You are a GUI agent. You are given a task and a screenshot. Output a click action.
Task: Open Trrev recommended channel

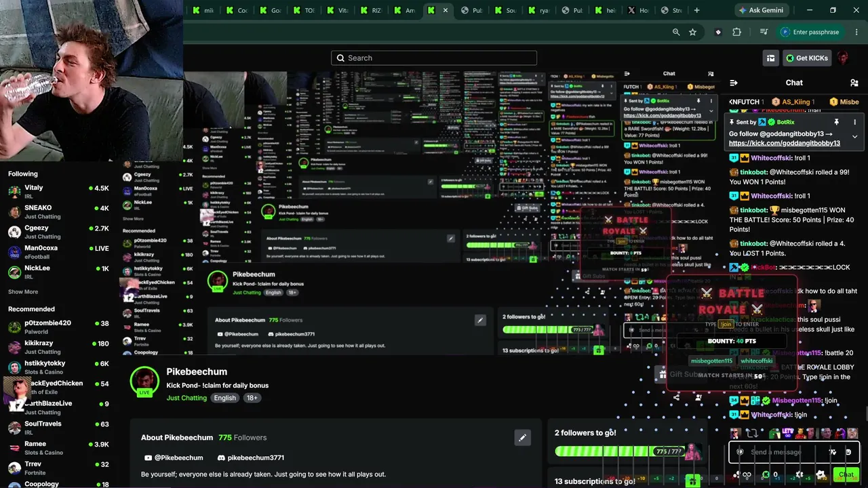tap(58, 468)
